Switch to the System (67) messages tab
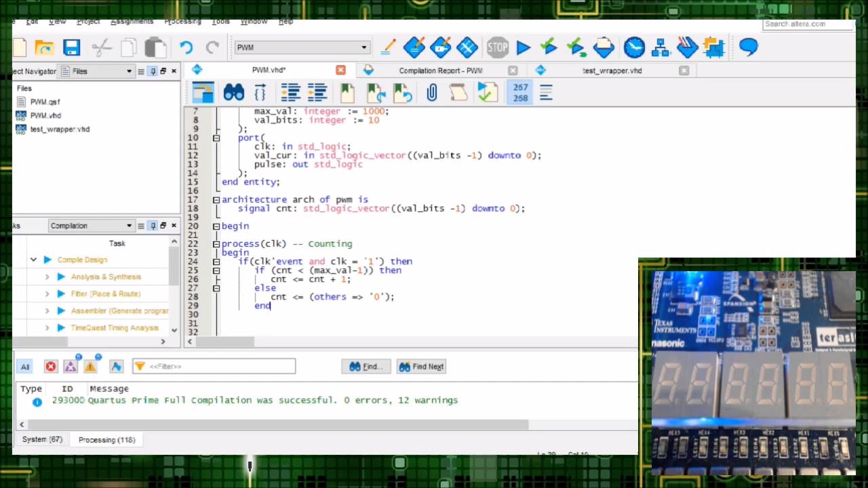This screenshot has height=488, width=868. coord(42,440)
